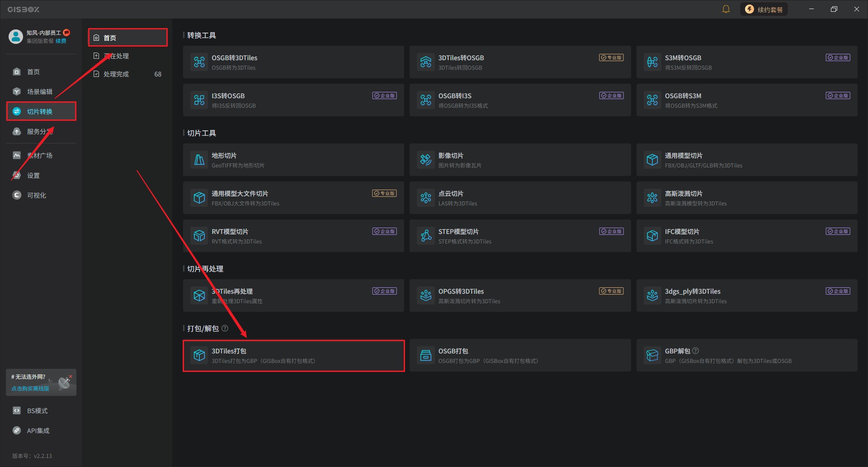Open the 点云切片 tool card
The height and width of the screenshot is (467, 868).
pyautogui.click(x=520, y=198)
